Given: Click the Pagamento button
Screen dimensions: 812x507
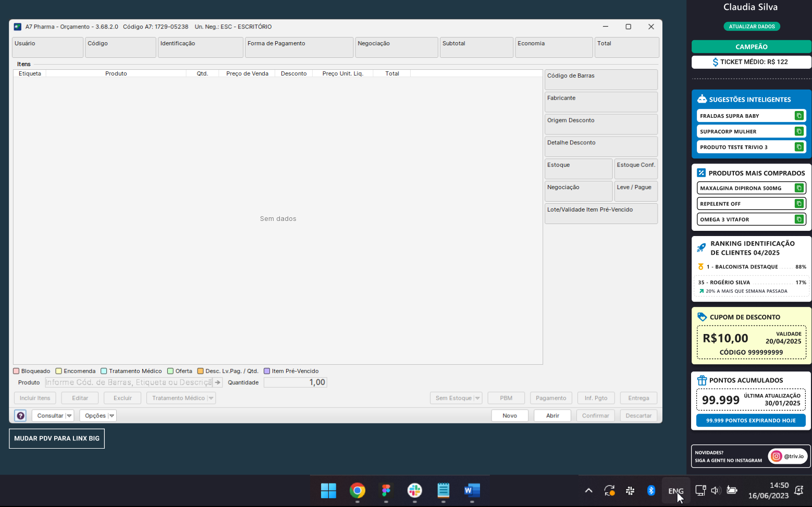Looking at the screenshot, I should (551, 398).
